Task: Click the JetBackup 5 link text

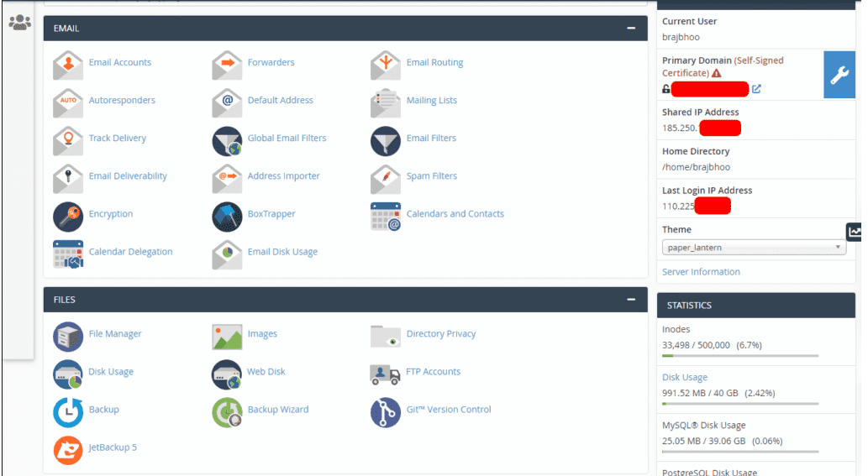Action: (113, 447)
